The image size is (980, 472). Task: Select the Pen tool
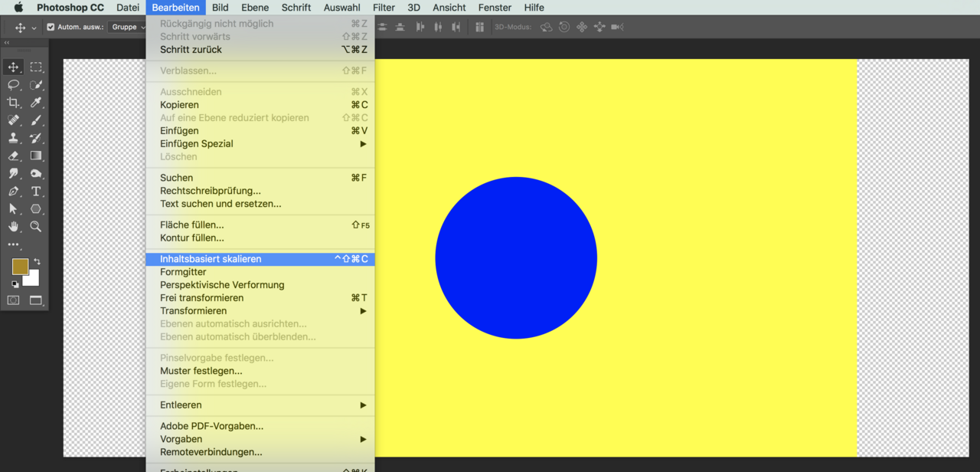click(x=13, y=192)
